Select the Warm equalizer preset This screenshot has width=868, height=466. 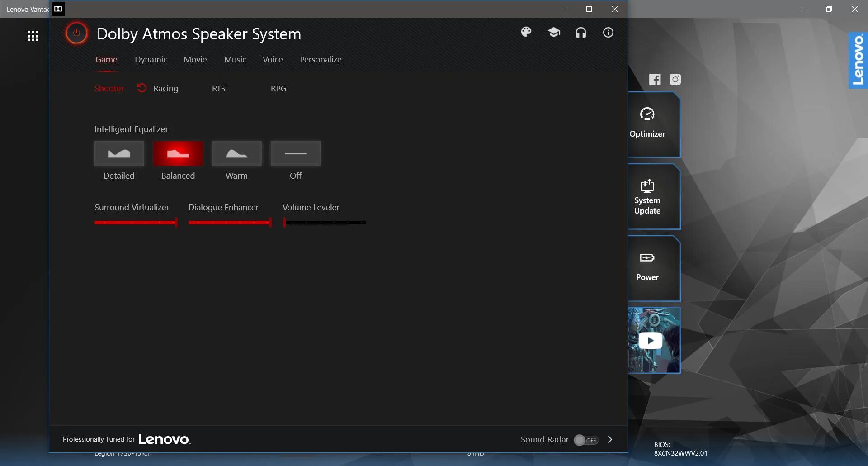tap(237, 153)
